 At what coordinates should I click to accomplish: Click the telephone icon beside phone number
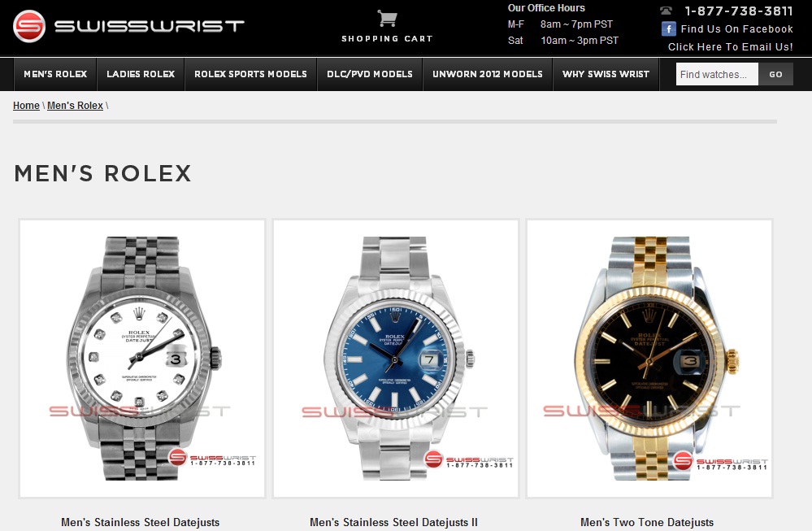[x=666, y=11]
